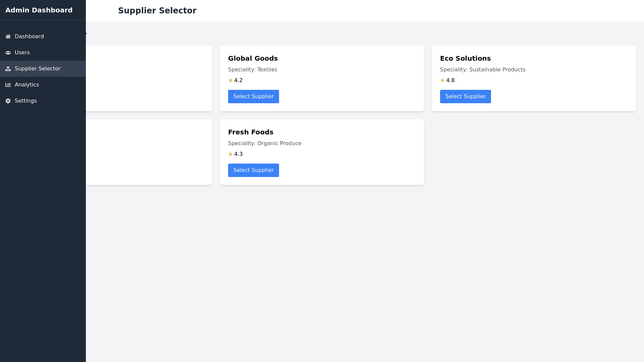Click the Users group icon
The image size is (644, 362).
pyautogui.click(x=8, y=53)
